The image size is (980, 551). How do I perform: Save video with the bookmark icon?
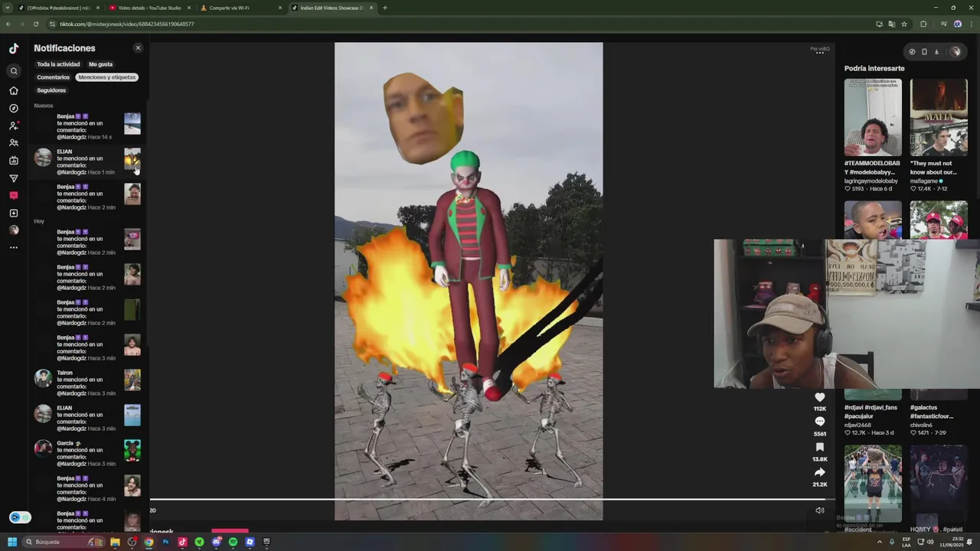820,447
